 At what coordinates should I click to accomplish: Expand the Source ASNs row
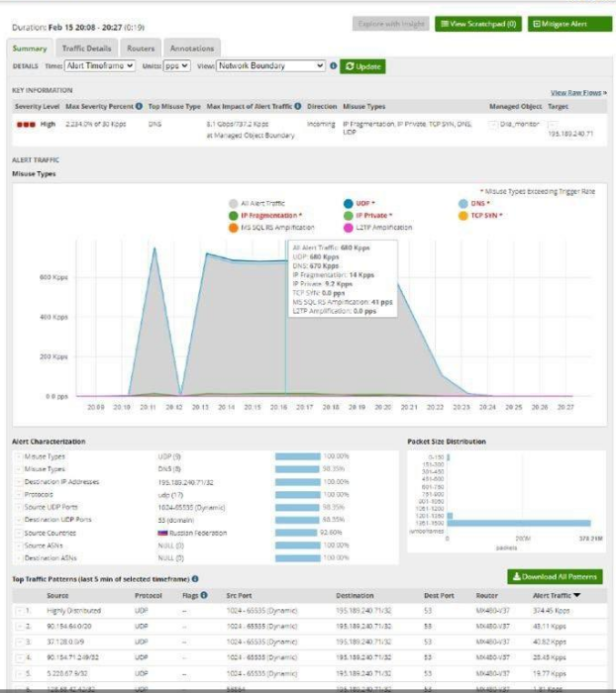(x=19, y=545)
